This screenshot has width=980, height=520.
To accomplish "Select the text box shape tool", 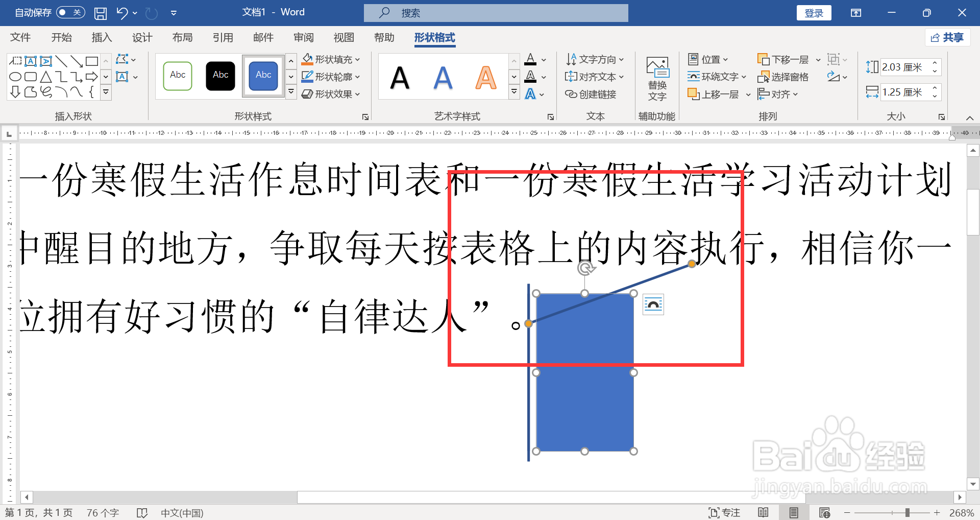I will click(x=31, y=61).
